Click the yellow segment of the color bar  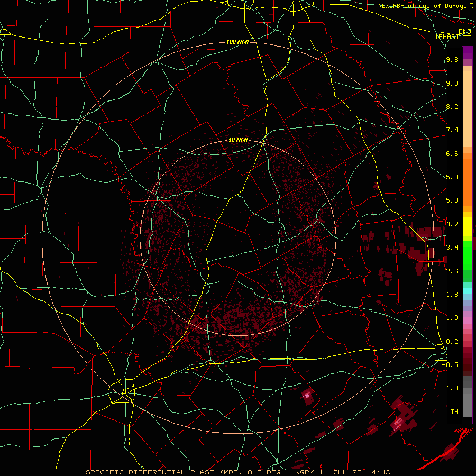pos(467,226)
